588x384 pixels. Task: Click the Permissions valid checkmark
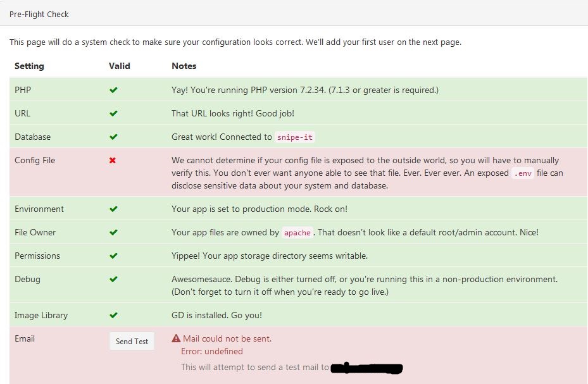114,256
